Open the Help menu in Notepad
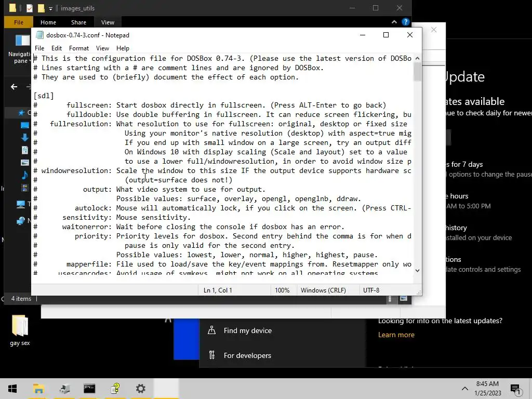 (123, 48)
